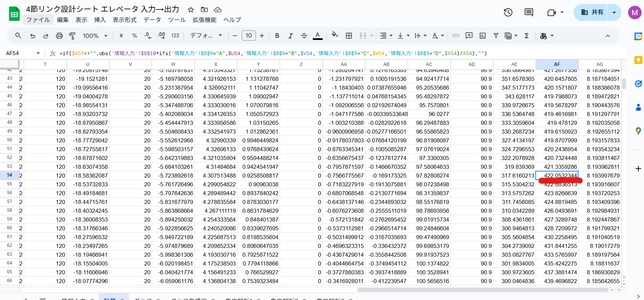Click the insert comment icon
Viewport: 644px width, 300px height.
pyautogui.click(x=469, y=36)
